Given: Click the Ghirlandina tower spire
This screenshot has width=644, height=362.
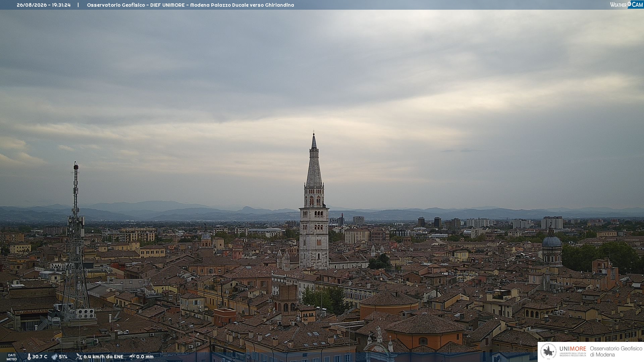Looking at the screenshot, I should coord(314,161).
